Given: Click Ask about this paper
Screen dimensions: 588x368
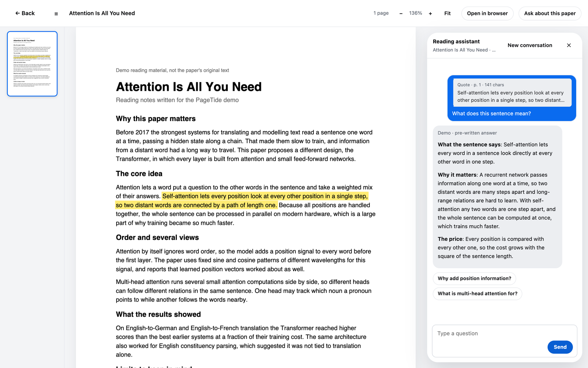Looking at the screenshot, I should pyautogui.click(x=550, y=13).
